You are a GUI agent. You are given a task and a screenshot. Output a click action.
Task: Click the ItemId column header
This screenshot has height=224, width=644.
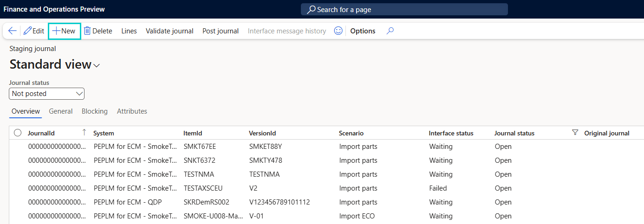(193, 133)
